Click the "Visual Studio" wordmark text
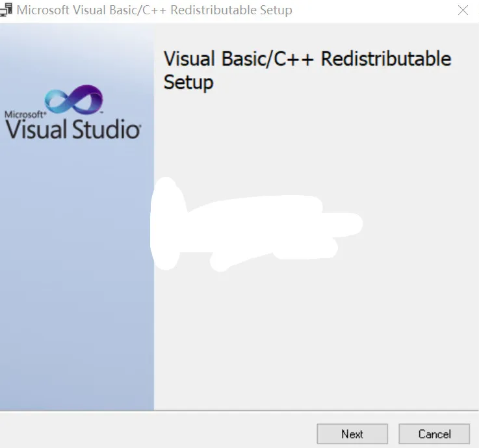The image size is (479, 448). pyautogui.click(x=73, y=128)
